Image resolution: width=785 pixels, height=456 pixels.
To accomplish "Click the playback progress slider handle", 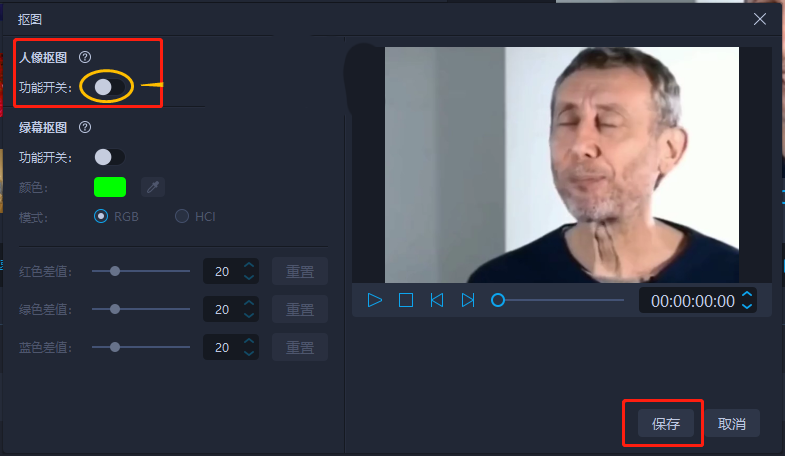I will tap(498, 300).
